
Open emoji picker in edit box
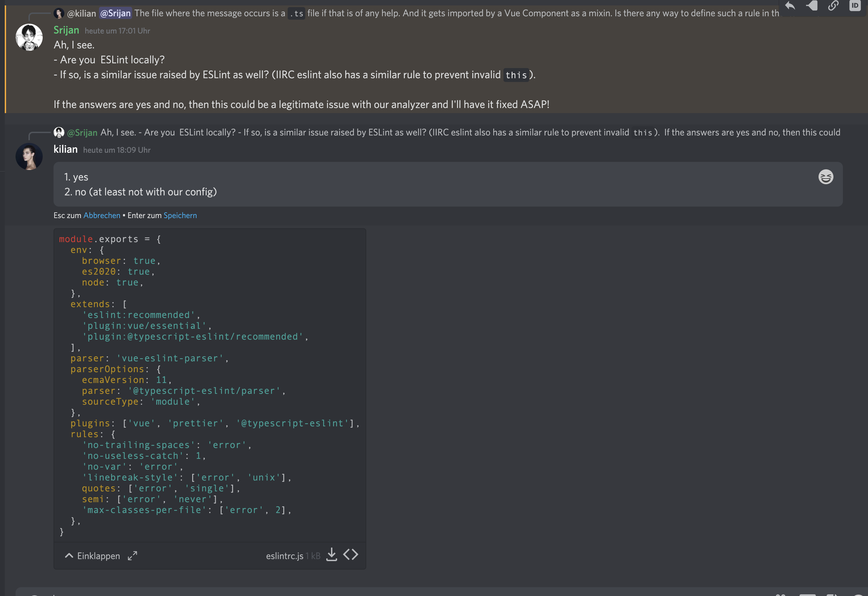coord(825,177)
